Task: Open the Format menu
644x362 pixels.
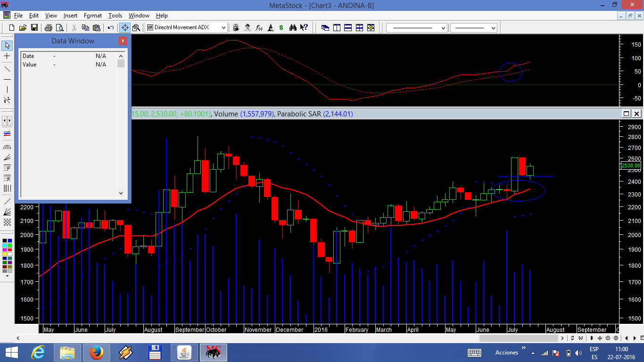Action: click(x=93, y=16)
